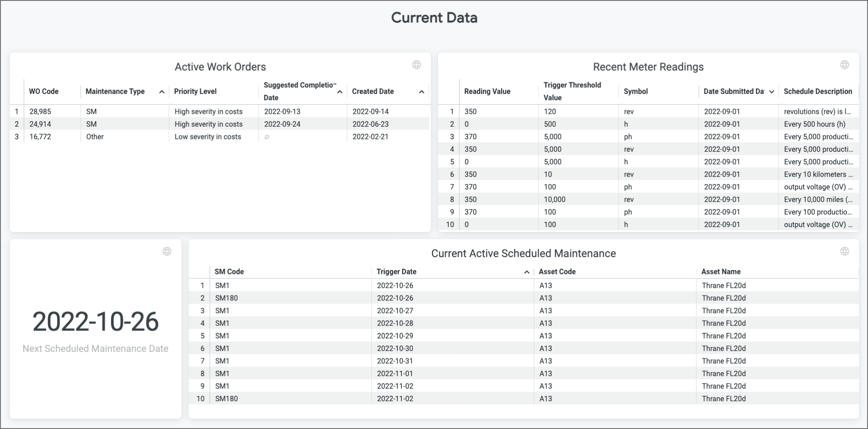Screen dimensions: 868x429
Task: Click the globe icon on Current Active Scheduled Maintenance
Action: (844, 251)
